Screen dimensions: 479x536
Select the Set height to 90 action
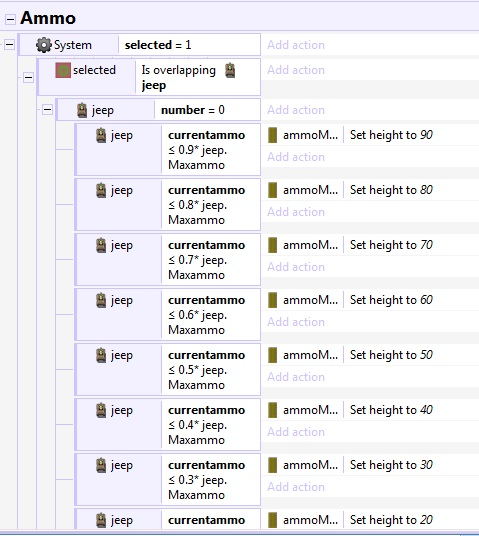391,135
